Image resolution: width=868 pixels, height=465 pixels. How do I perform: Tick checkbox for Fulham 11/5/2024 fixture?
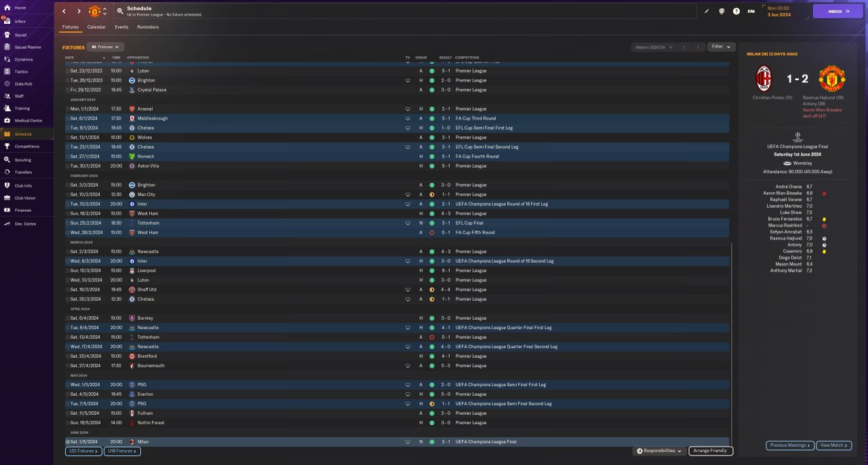coord(68,413)
